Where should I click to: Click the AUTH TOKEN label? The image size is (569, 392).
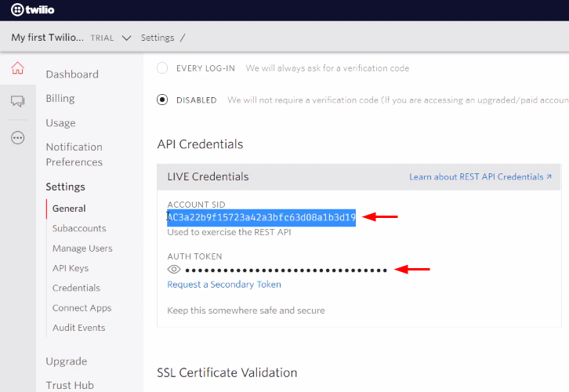click(194, 256)
